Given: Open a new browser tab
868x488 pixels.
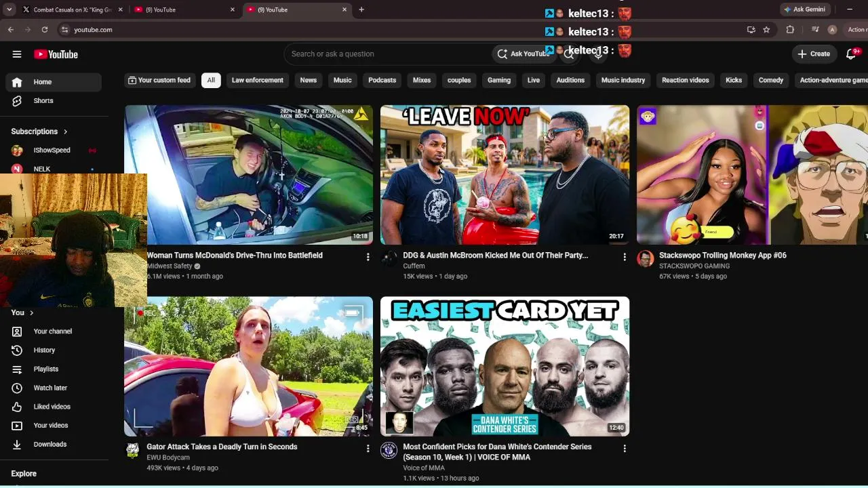Looking at the screenshot, I should [x=361, y=9].
